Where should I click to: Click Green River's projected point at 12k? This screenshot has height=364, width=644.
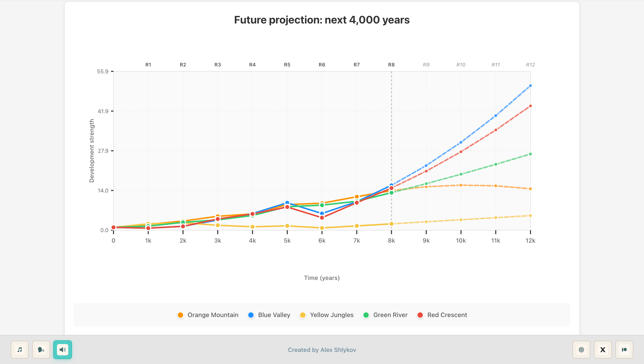[530, 154]
